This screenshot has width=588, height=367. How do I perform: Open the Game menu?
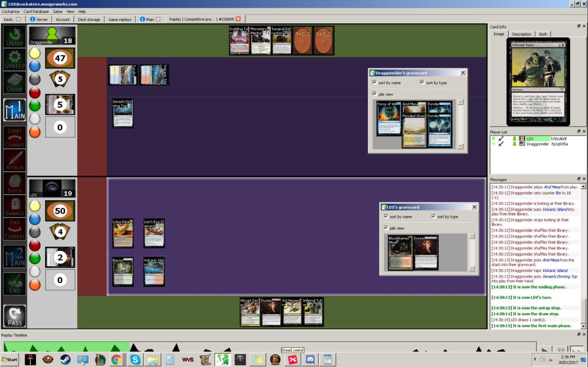[58, 11]
